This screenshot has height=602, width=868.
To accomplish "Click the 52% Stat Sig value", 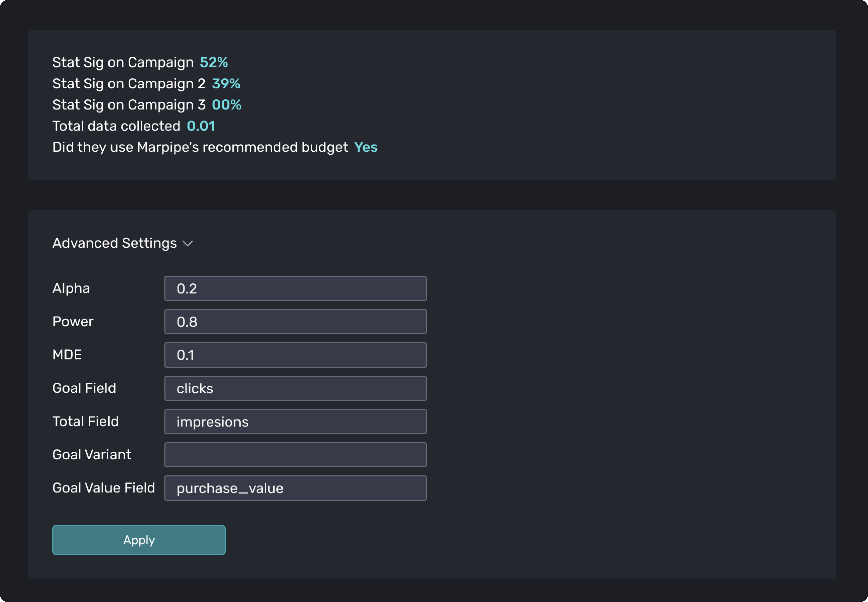I will click(x=214, y=62).
